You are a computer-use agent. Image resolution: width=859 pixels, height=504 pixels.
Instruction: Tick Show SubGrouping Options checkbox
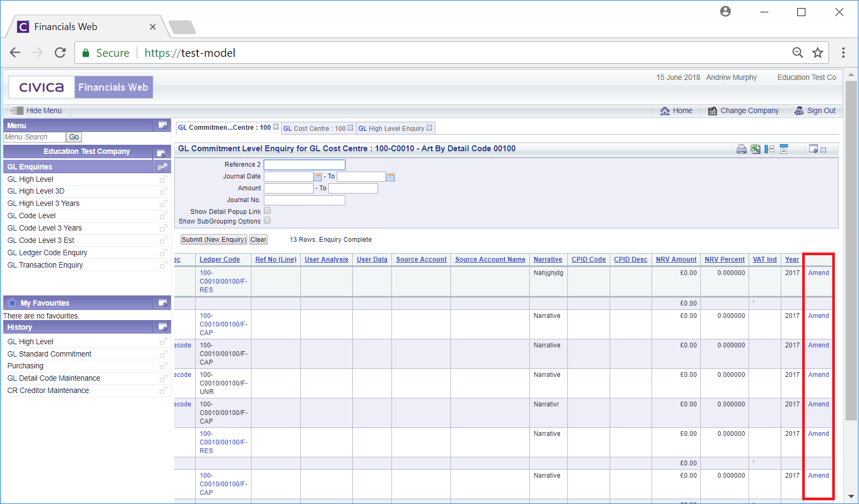coord(267,220)
